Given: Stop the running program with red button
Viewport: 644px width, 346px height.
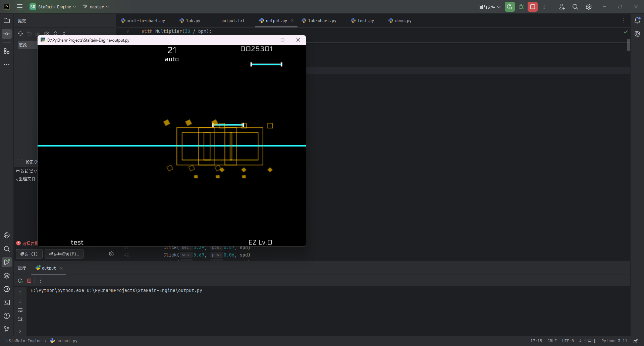Looking at the screenshot, I should pyautogui.click(x=533, y=7).
